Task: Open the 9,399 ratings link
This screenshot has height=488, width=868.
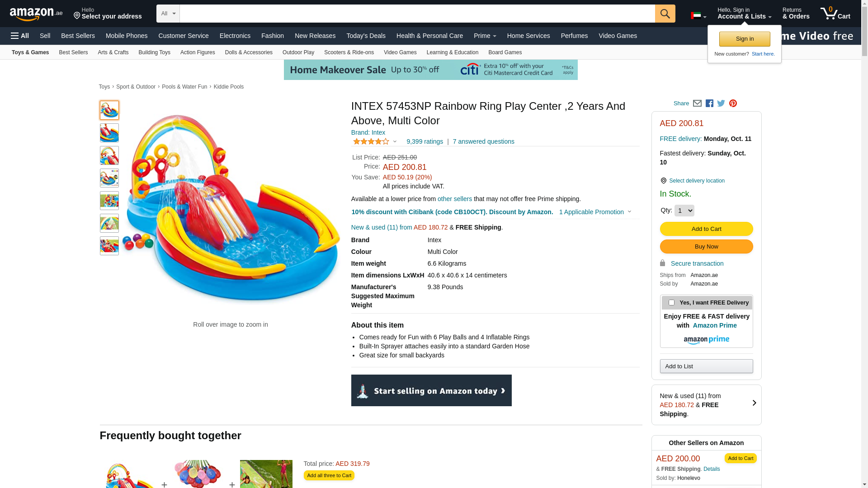Action: (x=425, y=141)
